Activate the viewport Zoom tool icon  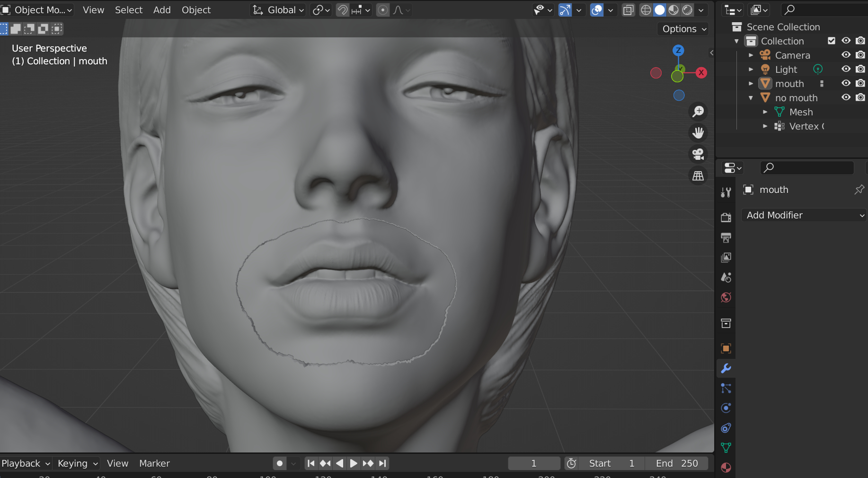(x=698, y=111)
